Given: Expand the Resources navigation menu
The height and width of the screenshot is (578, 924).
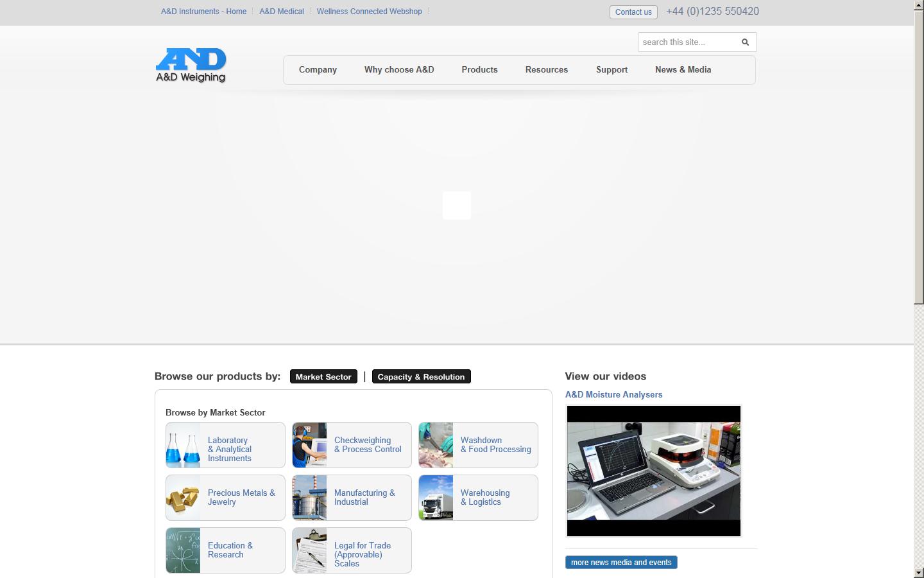Looking at the screenshot, I should pyautogui.click(x=546, y=69).
